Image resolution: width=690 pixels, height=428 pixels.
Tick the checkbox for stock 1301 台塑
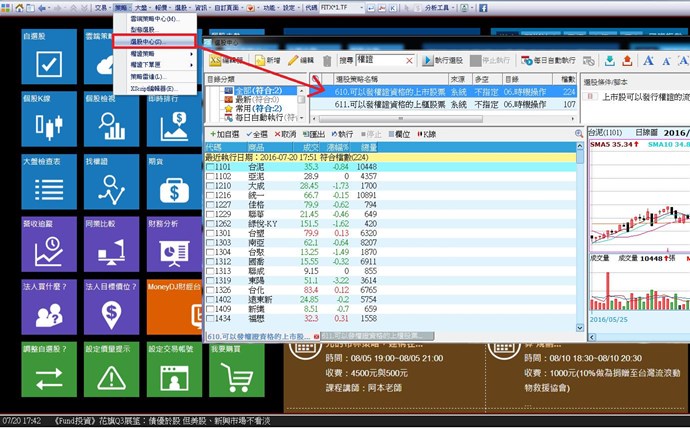(x=210, y=233)
